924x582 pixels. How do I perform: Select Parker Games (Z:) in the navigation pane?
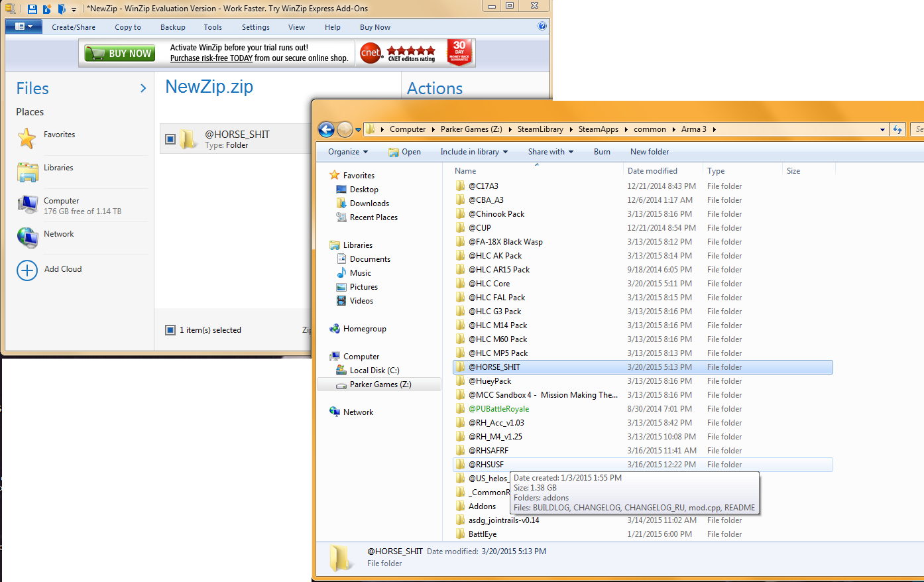pos(379,384)
